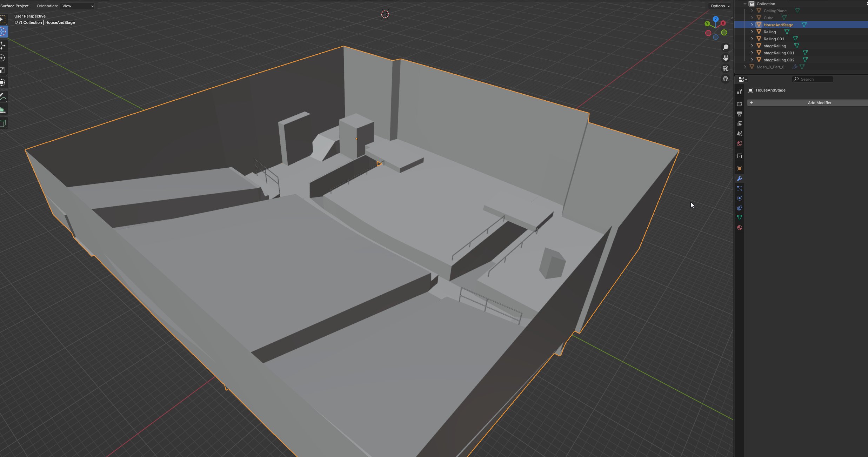Open the Physics properties tab

point(739,198)
